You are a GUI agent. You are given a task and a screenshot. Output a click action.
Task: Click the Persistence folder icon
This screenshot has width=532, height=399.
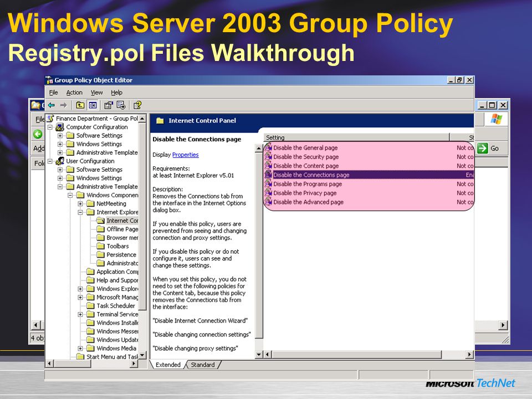[x=100, y=254]
